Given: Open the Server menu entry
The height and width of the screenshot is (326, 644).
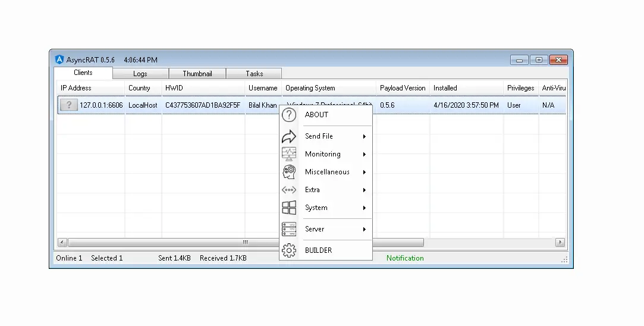Looking at the screenshot, I should coord(326,229).
